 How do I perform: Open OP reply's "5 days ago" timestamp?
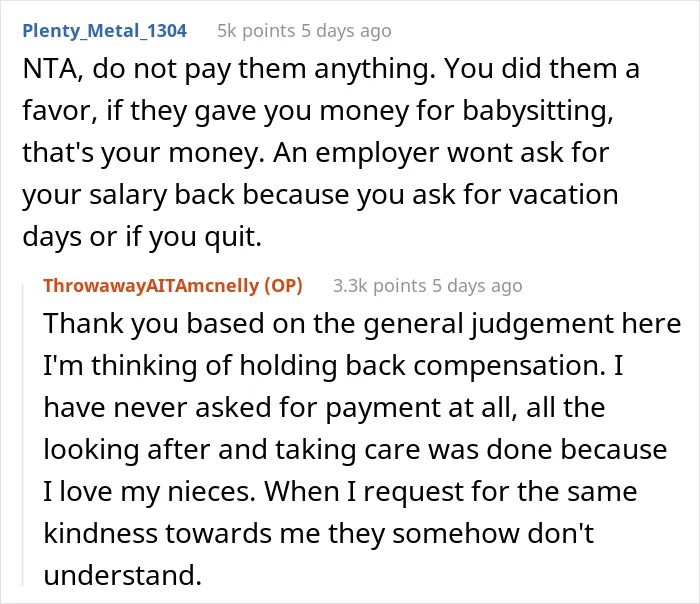[477, 286]
